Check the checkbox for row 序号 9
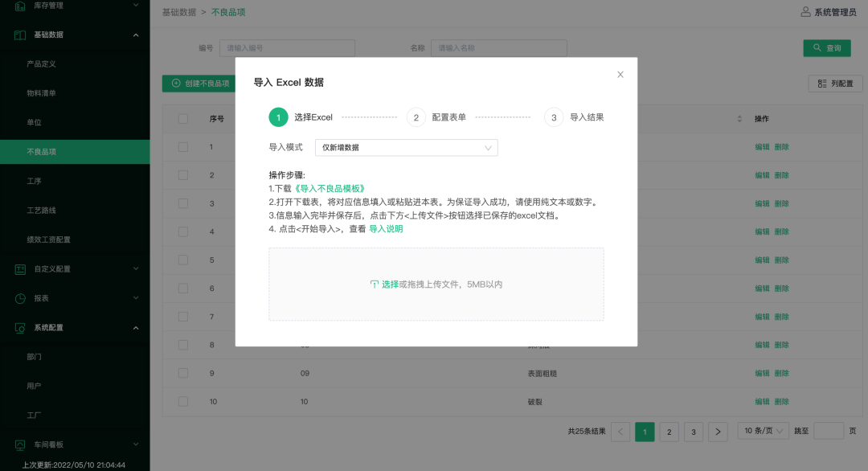868x471 pixels. tap(182, 373)
